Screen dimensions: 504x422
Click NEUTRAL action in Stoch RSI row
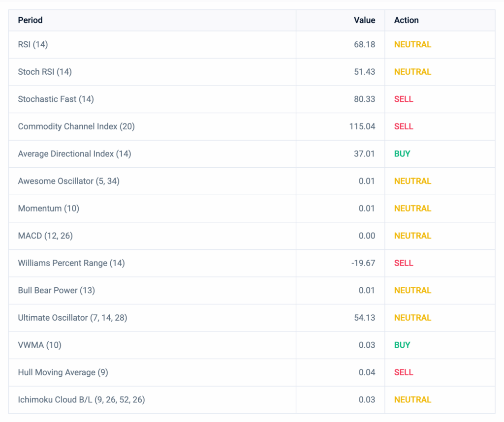[x=413, y=72]
